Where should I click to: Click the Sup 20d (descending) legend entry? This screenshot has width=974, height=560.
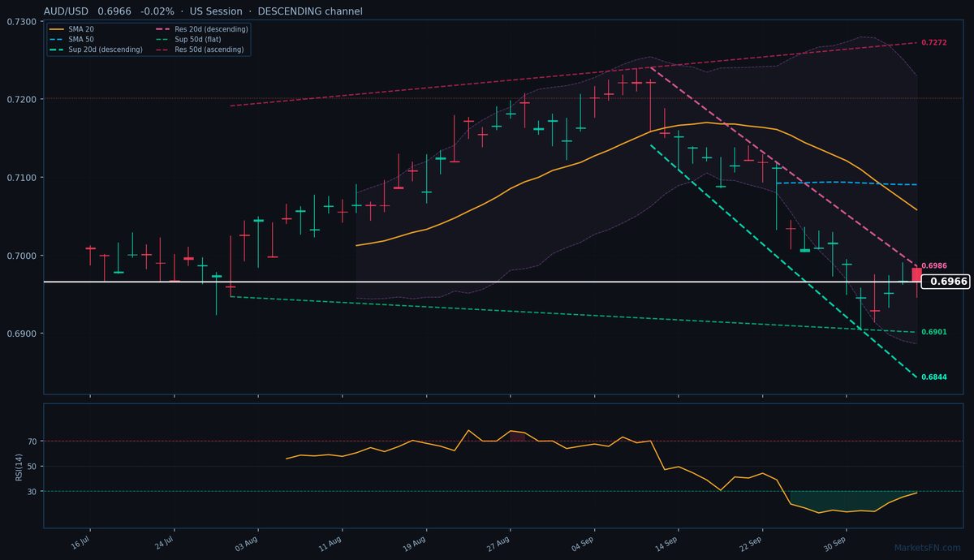96,50
